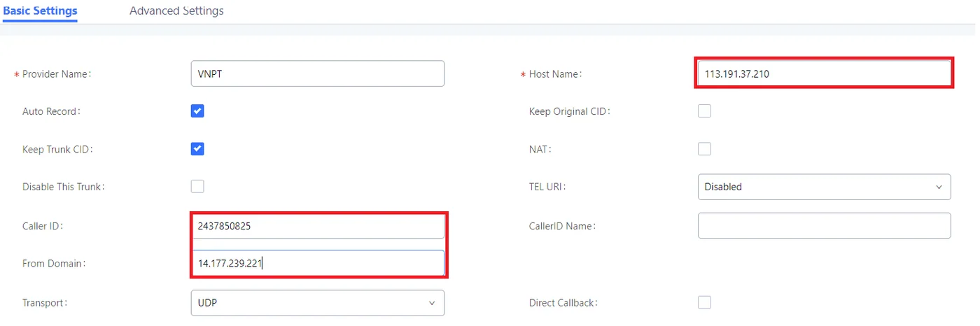980x326 pixels.
Task: Click the From Domain input field
Action: pos(318,263)
